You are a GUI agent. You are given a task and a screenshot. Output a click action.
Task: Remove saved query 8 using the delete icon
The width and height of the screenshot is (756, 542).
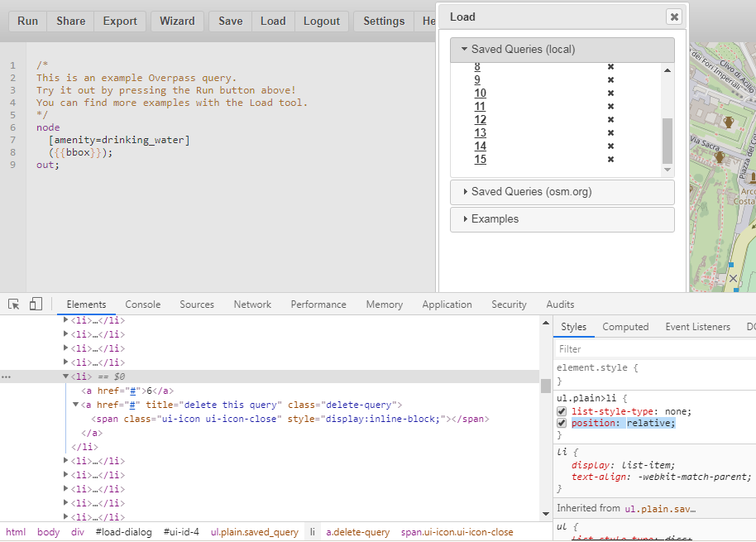610,66
